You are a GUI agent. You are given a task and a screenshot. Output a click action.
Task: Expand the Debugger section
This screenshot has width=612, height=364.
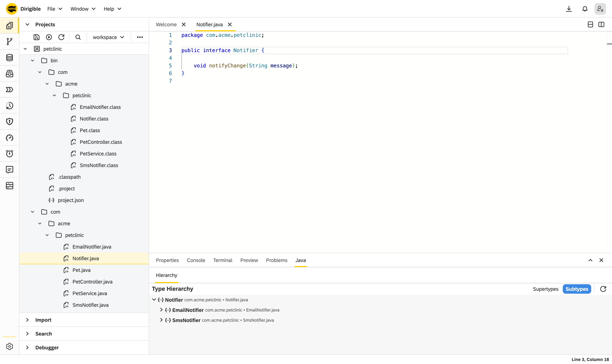(x=27, y=348)
